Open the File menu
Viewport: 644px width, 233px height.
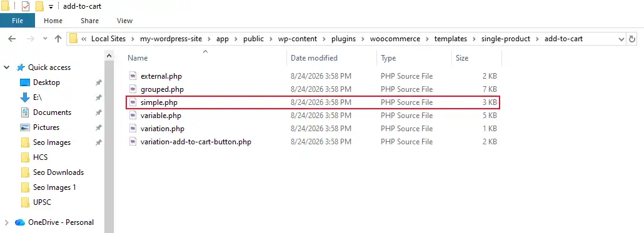point(18,21)
